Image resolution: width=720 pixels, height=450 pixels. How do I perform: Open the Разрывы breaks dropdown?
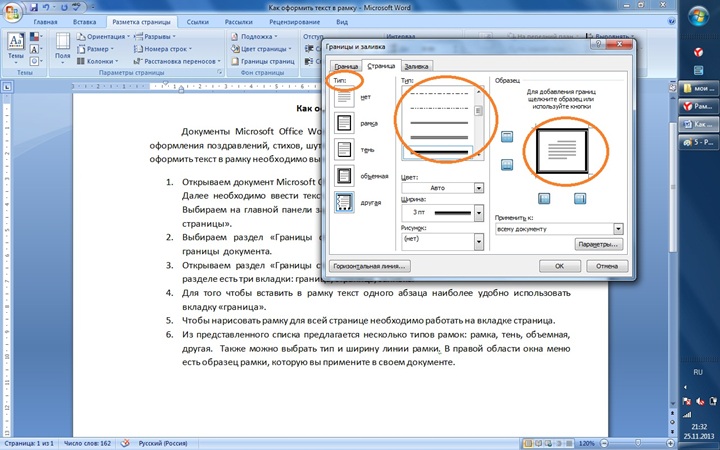(x=155, y=36)
